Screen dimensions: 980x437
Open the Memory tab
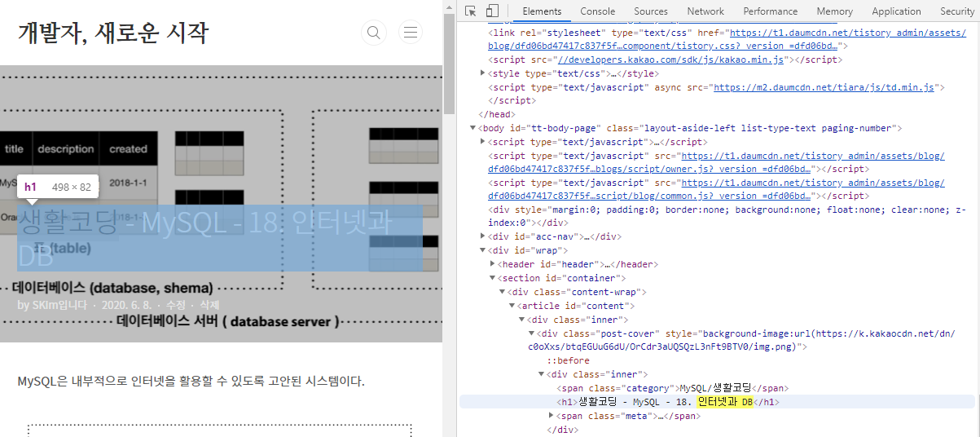[835, 11]
